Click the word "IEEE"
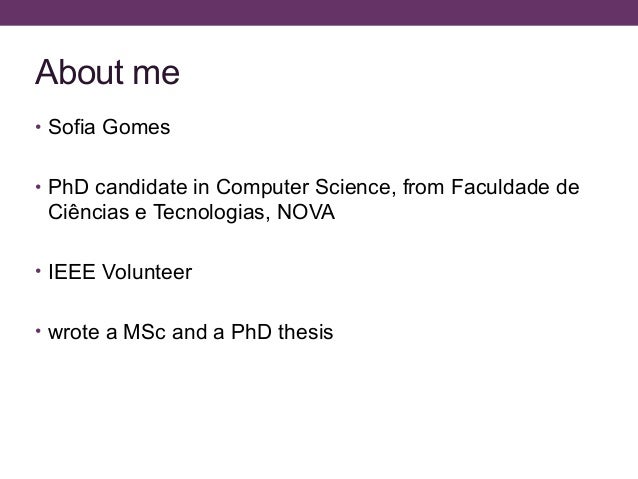 click(72, 272)
